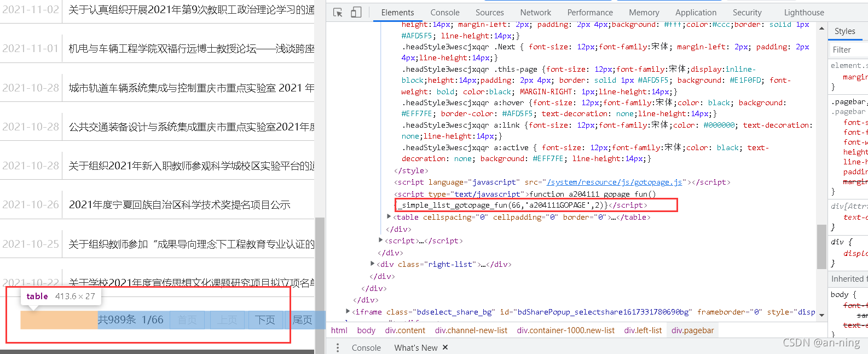The width and height of the screenshot is (868, 354).
Task: Select div.left-list breadcrumb
Action: click(x=643, y=330)
